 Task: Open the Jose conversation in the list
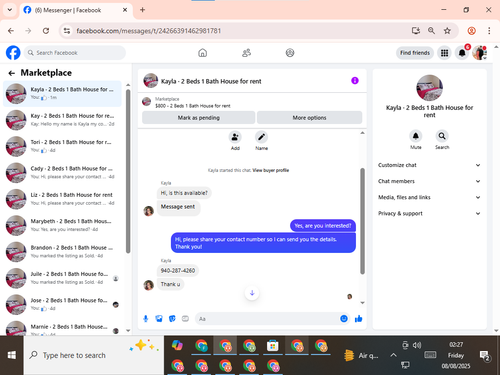click(x=62, y=304)
